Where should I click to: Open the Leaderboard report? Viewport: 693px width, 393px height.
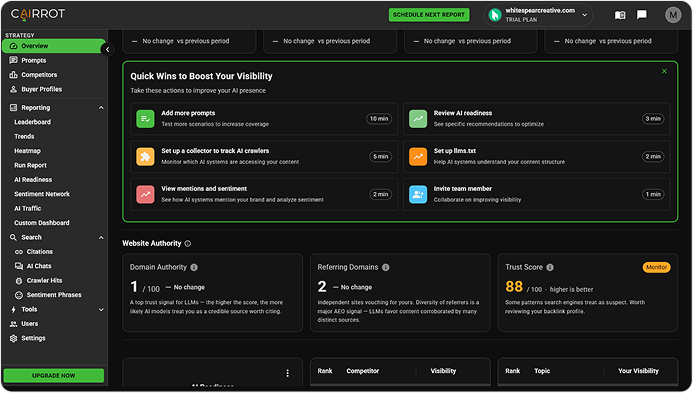point(32,122)
